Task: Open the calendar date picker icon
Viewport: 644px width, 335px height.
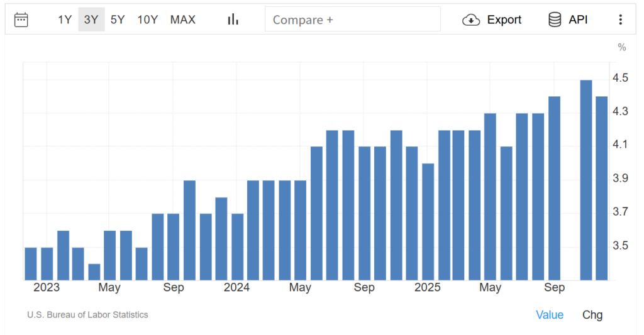Action: [21, 19]
